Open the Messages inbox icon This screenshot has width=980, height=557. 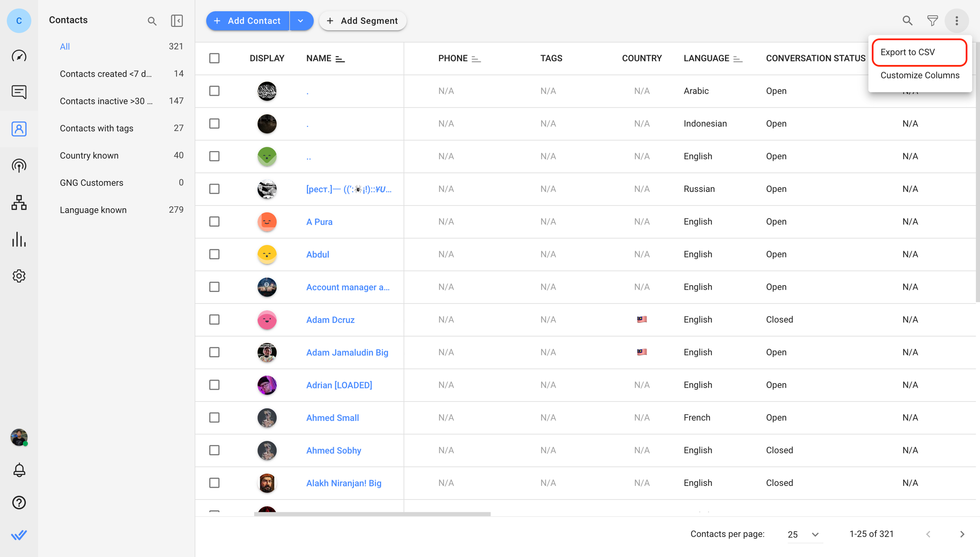(19, 92)
